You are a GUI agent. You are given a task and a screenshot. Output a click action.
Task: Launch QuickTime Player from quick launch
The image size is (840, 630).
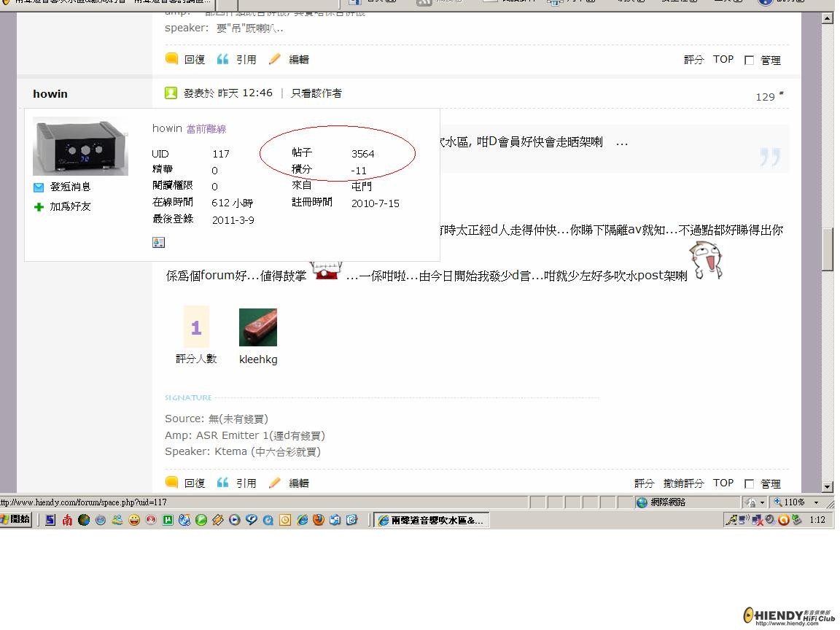pyautogui.click(x=268, y=520)
